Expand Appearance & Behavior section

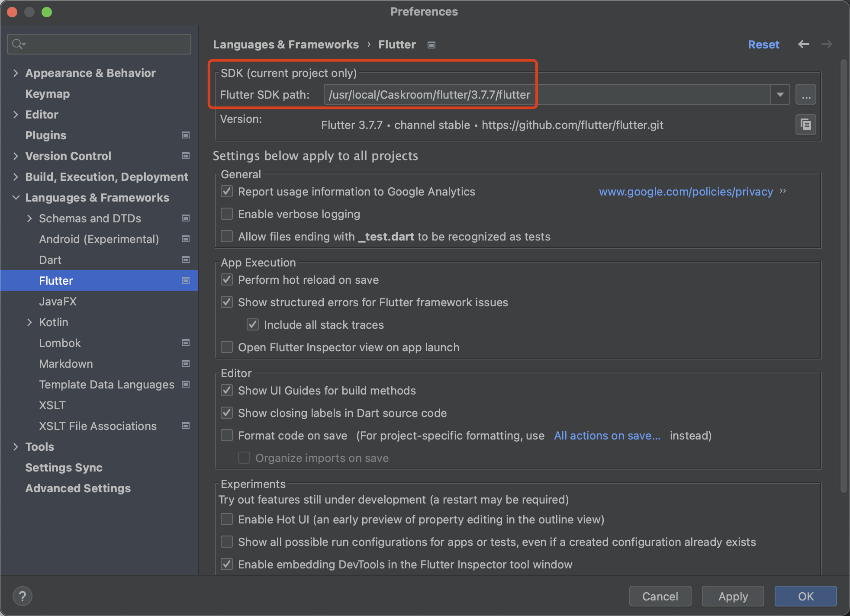16,73
